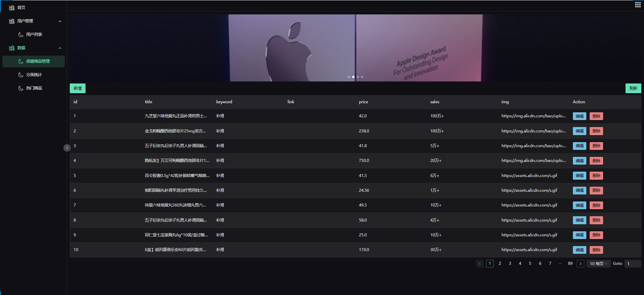Open 用户列表 in the sidebar
The width and height of the screenshot is (644, 295).
[34, 34]
